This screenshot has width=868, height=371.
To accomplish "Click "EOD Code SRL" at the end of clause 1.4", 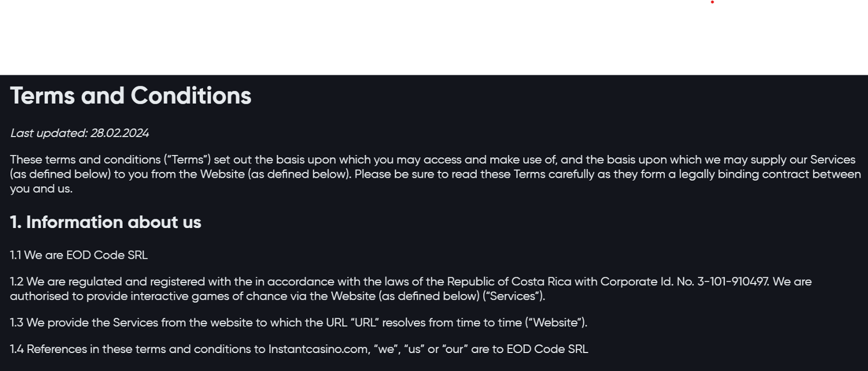I will click(x=547, y=350).
